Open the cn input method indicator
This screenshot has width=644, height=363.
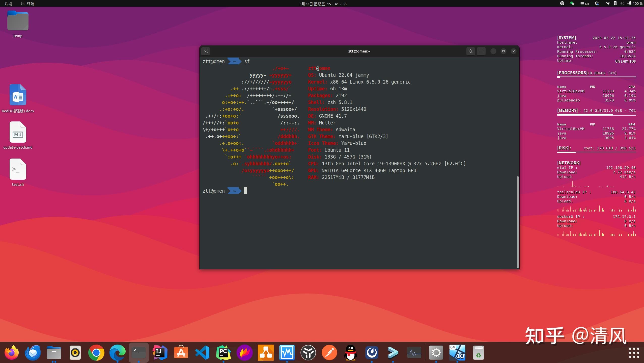point(584,4)
